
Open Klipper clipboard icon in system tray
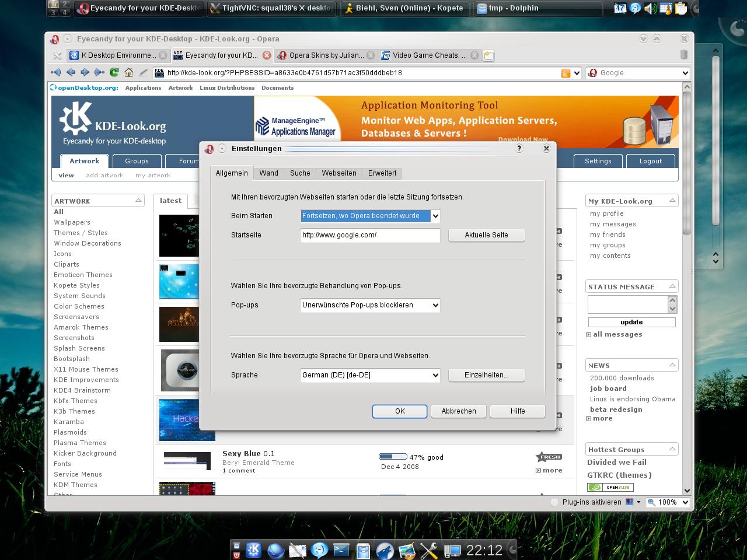click(681, 8)
